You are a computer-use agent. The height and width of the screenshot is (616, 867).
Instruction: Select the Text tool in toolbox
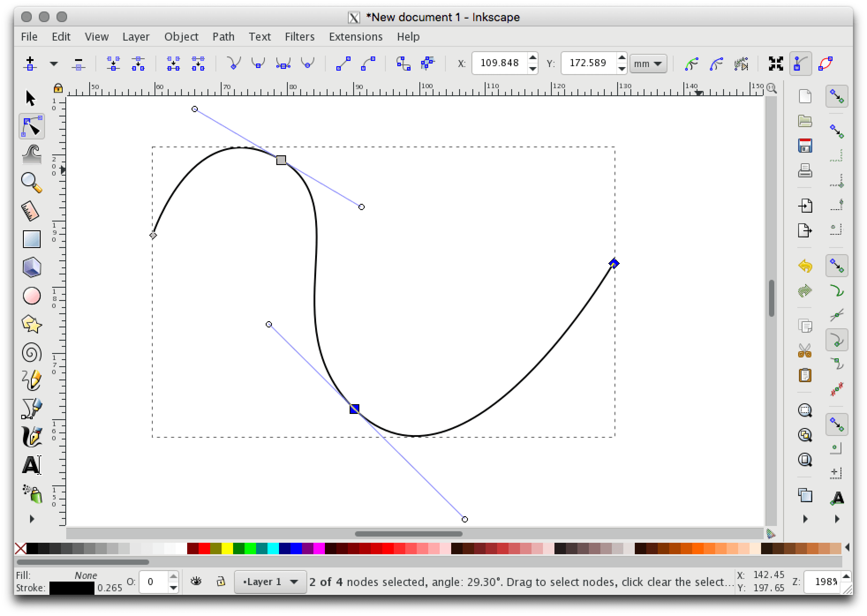[31, 465]
